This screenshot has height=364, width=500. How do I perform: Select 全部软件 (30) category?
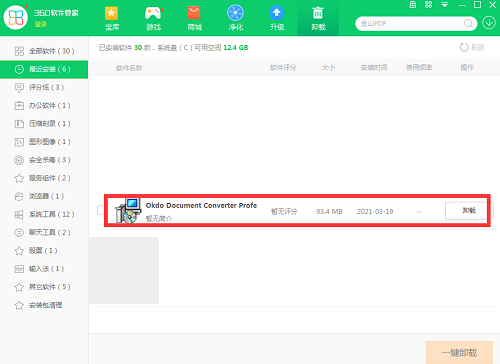[x=44, y=51]
